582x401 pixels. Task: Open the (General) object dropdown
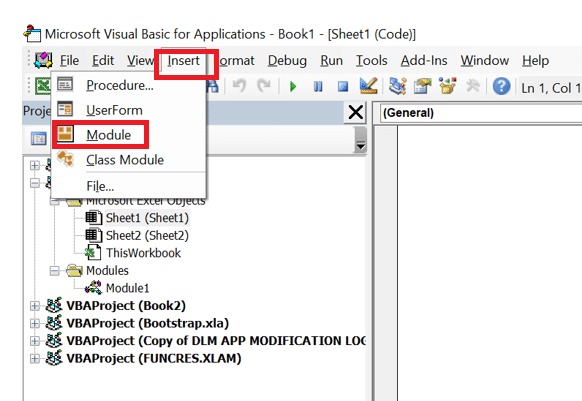click(482, 113)
